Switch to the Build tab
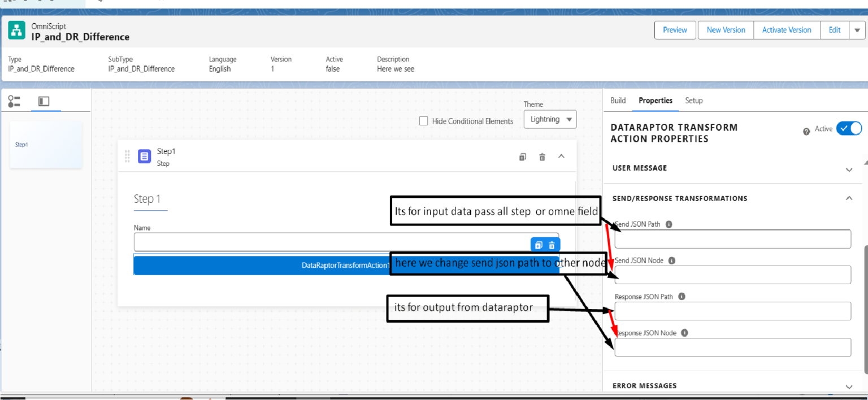 tap(618, 101)
